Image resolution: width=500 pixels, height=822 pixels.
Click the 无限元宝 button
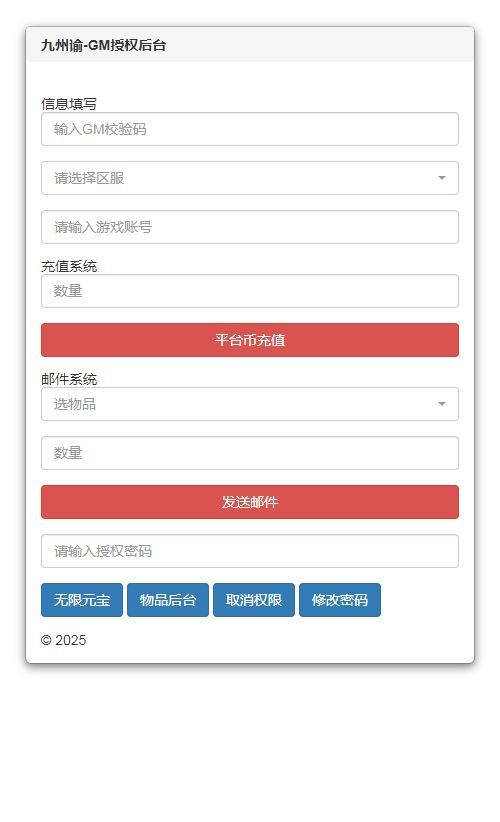click(82, 600)
